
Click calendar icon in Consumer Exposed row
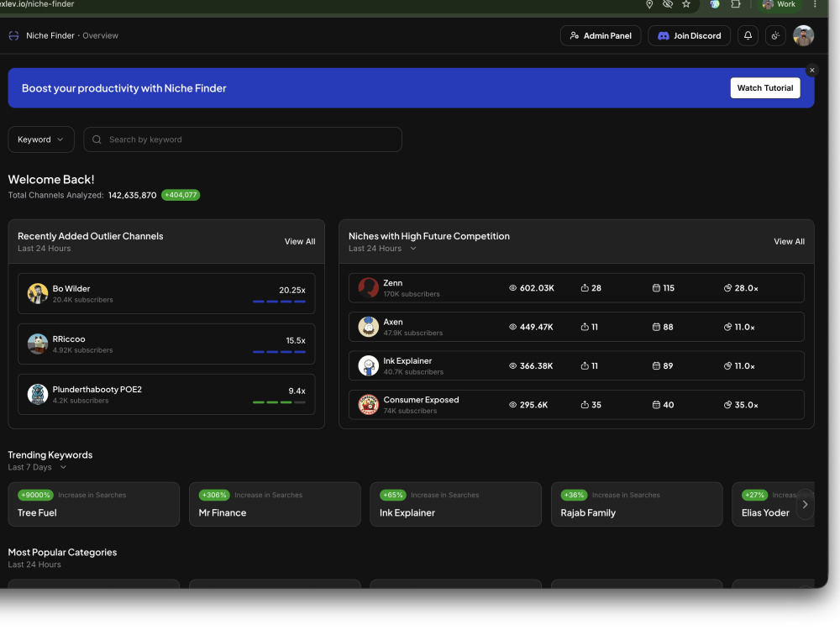656,405
